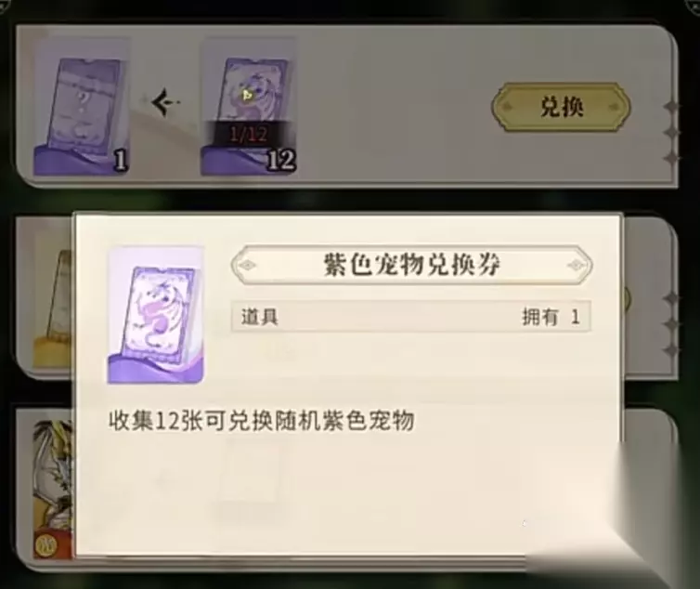Tap the quantity 1 on mystery card
Image resolution: width=700 pixels, height=589 pixels.
[x=121, y=160]
